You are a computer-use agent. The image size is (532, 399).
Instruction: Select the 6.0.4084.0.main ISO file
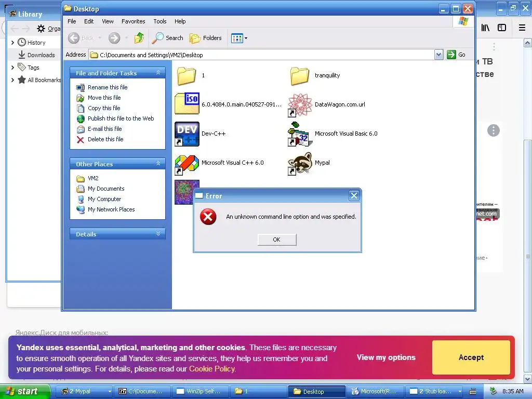pyautogui.click(x=228, y=104)
